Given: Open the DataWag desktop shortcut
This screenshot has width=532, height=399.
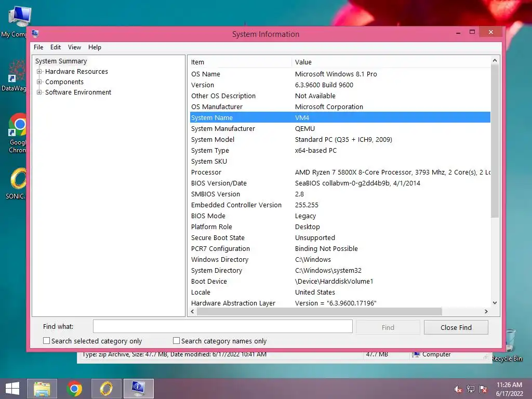Looking at the screenshot, I should [x=14, y=75].
